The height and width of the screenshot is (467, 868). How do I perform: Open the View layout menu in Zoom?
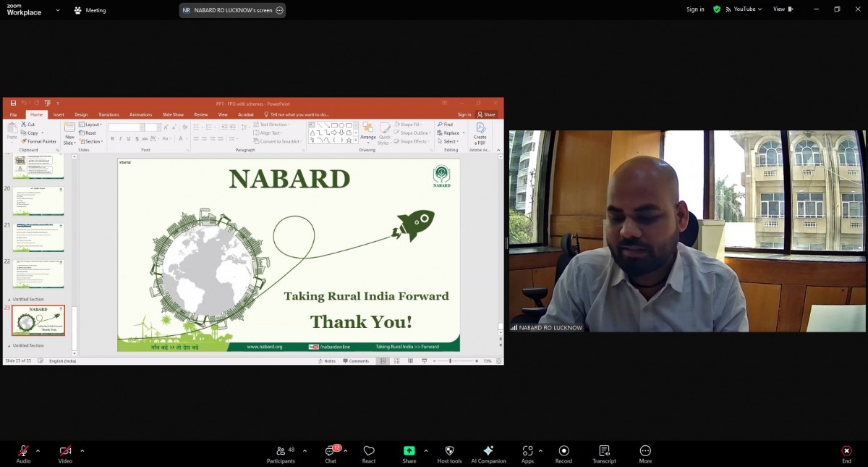coord(783,9)
